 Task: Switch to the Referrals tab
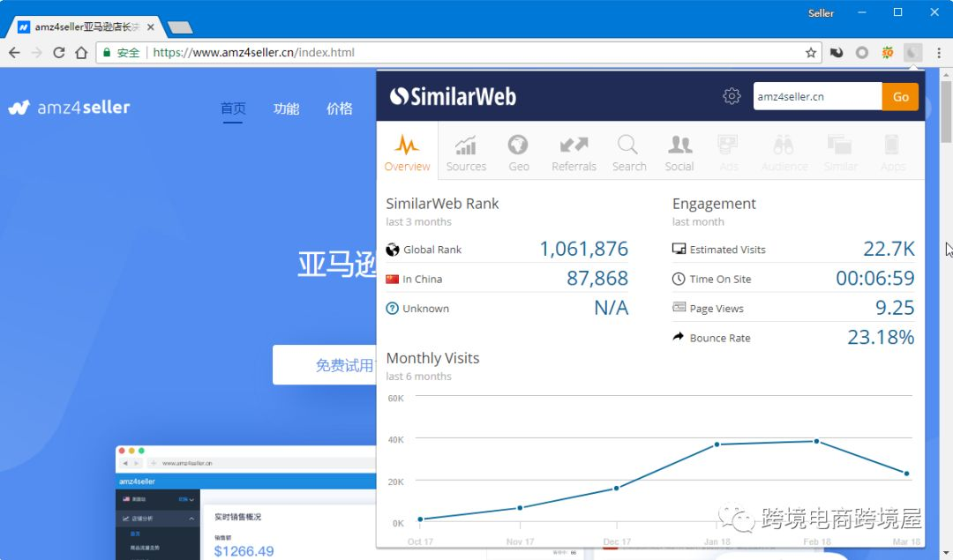pos(574,153)
